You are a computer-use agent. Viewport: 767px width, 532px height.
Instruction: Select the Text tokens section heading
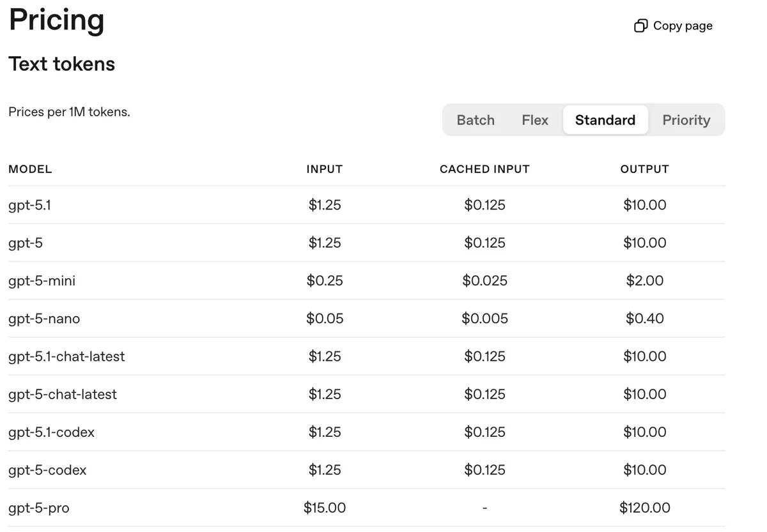coord(61,64)
